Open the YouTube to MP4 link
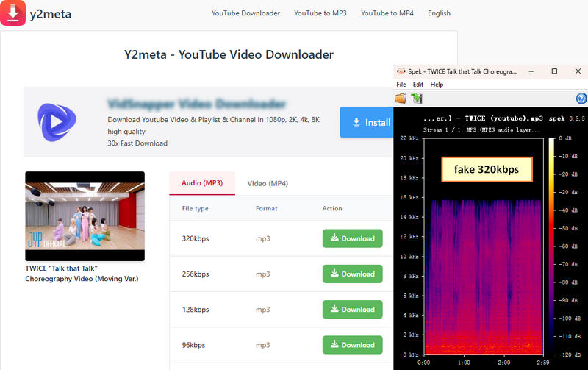588x370 pixels. click(387, 13)
